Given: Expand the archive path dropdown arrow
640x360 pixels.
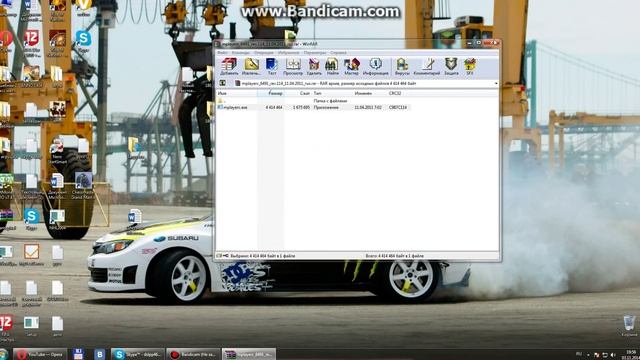Looking at the screenshot, I should 496,83.
